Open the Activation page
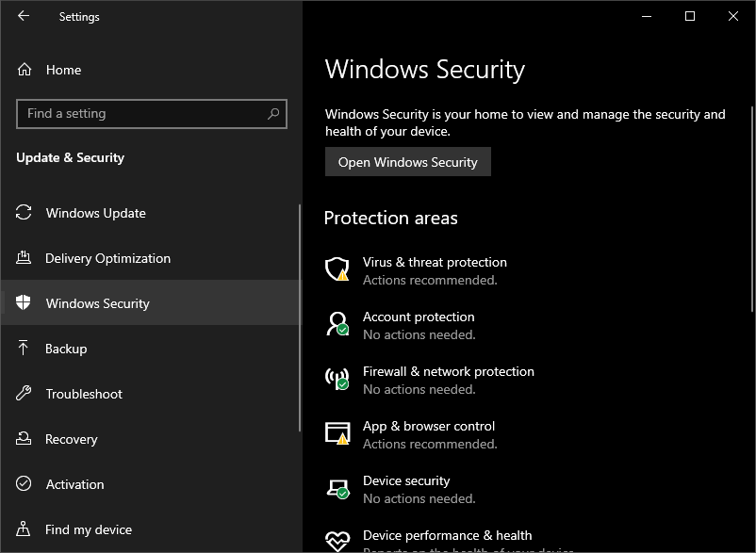Image resolution: width=756 pixels, height=553 pixels. pyautogui.click(x=75, y=484)
